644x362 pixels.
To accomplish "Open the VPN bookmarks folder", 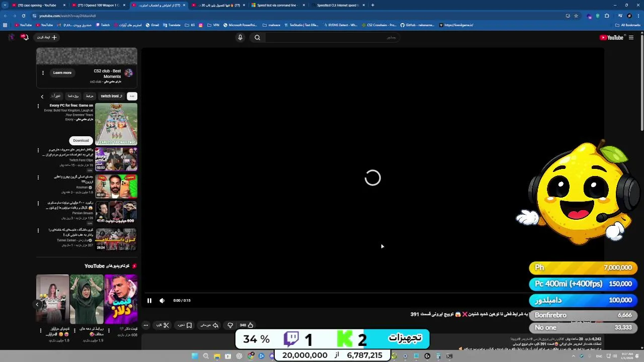I will click(213, 25).
